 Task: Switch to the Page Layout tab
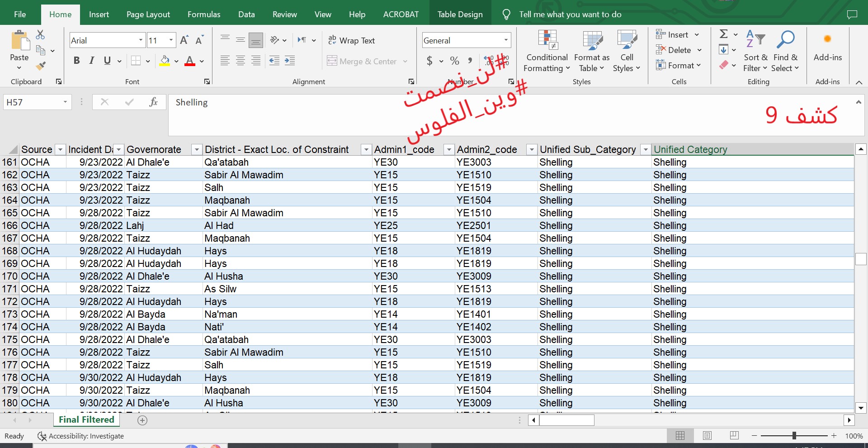(148, 14)
